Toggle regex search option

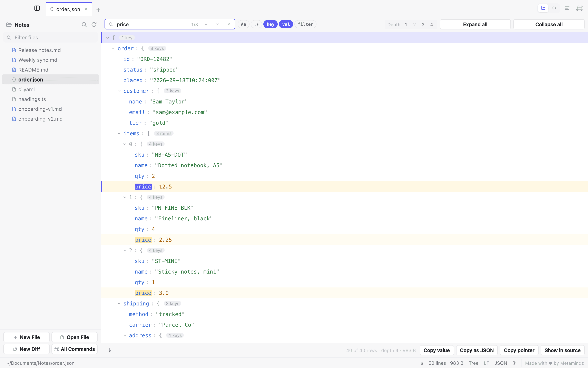(256, 24)
